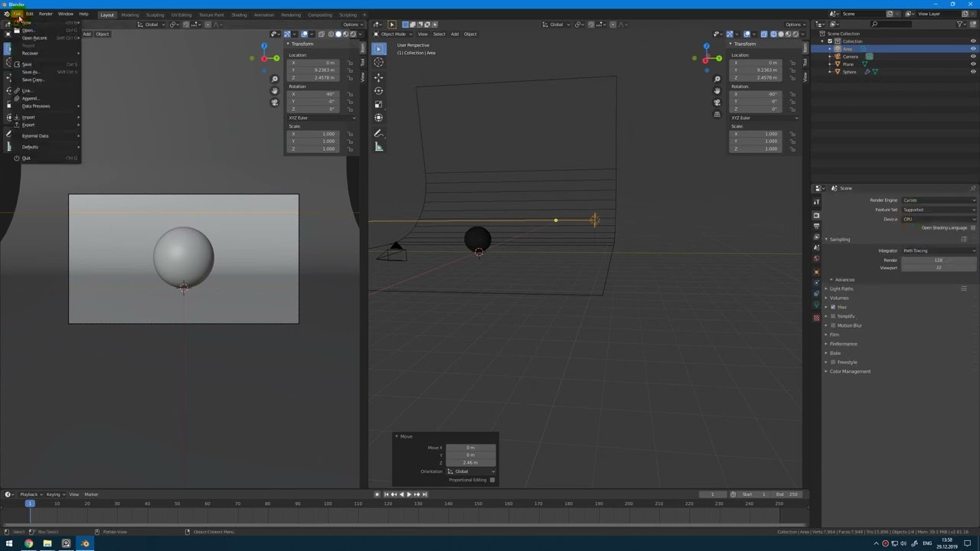
Task: Select the Move tool in right viewport
Action: coord(378,77)
